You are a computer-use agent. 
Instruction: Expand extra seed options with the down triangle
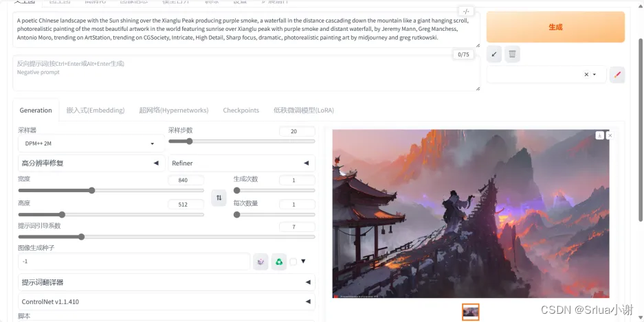(x=303, y=261)
